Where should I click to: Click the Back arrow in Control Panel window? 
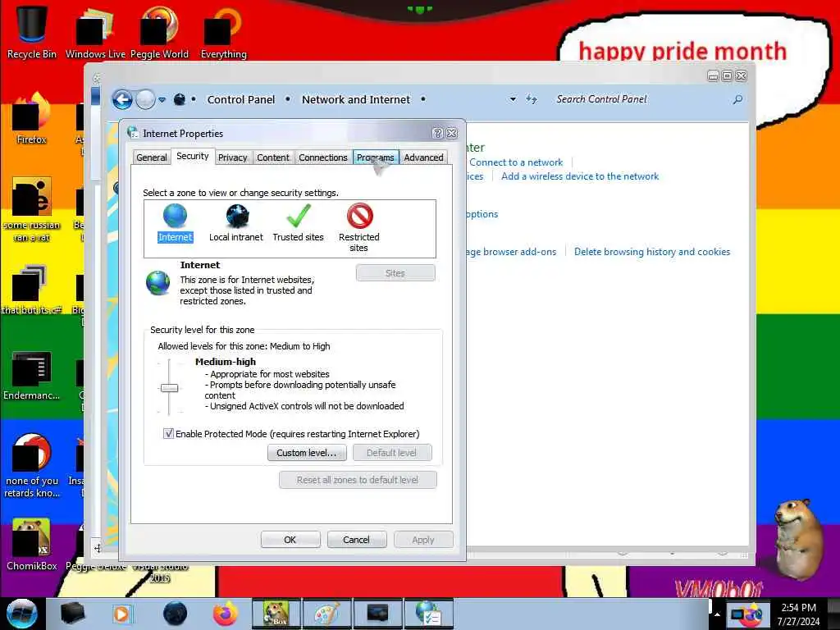click(122, 99)
